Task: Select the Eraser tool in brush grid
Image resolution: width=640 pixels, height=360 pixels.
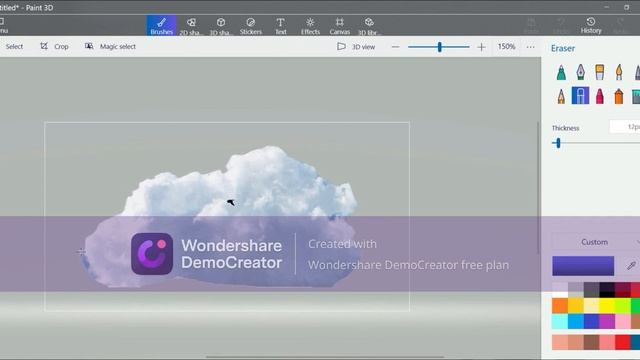Action: point(580,96)
